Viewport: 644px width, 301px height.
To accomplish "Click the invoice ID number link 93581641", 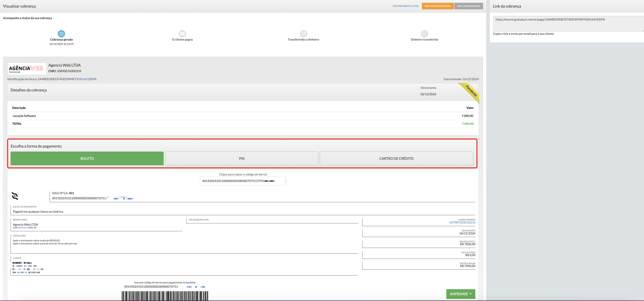I will tap(81, 79).
